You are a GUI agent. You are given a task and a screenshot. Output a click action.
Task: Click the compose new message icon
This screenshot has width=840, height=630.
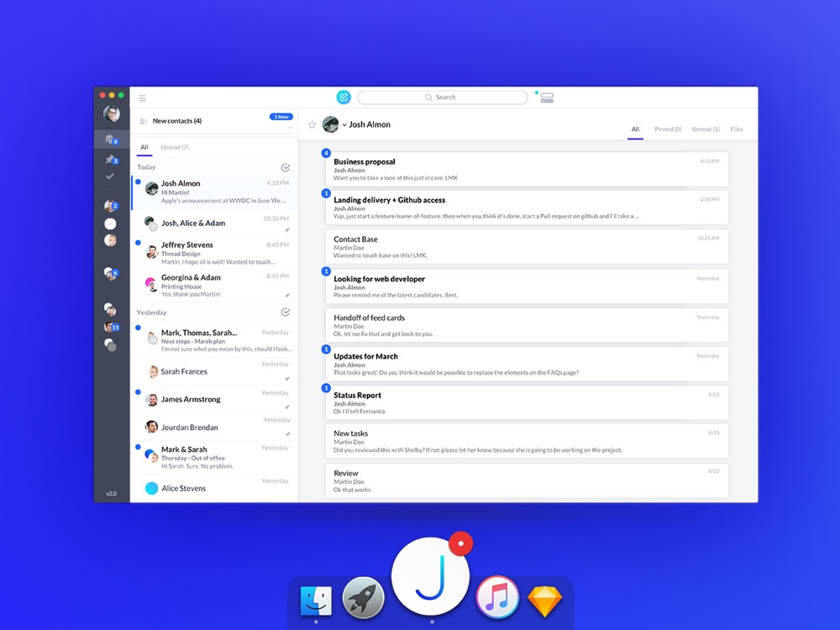344,97
